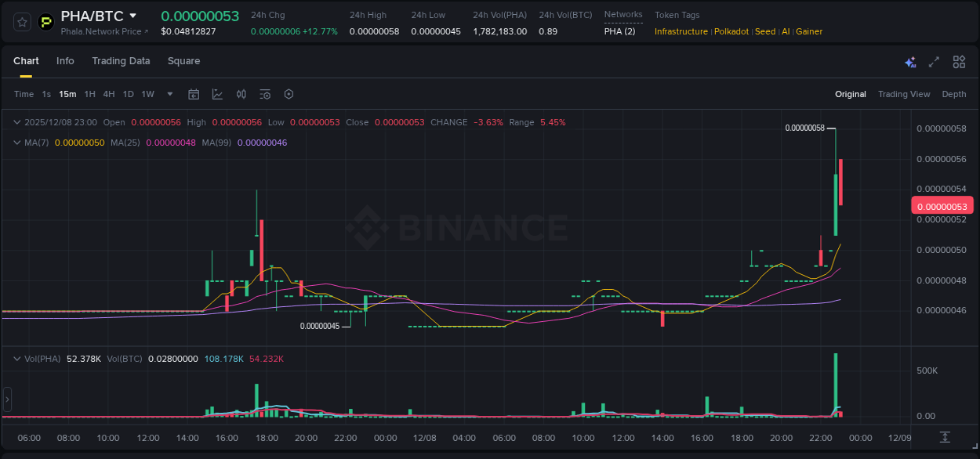This screenshot has height=459, width=980.
Task: Expand the chart to fullscreen
Action: coord(934,61)
